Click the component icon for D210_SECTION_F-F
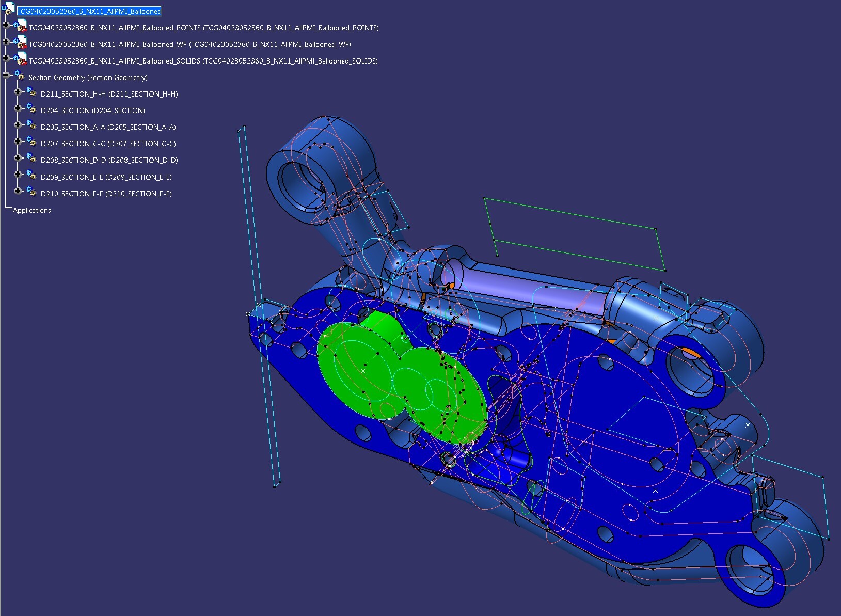841x616 pixels. [x=32, y=192]
